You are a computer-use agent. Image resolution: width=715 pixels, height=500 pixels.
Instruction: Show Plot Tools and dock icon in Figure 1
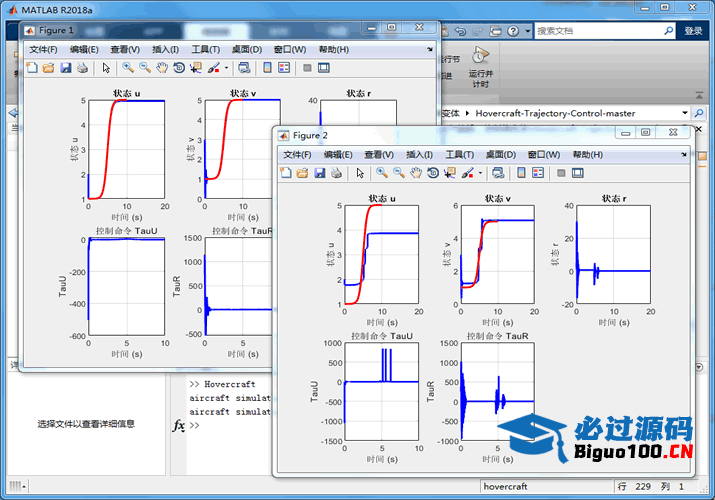pyautogui.click(x=324, y=68)
